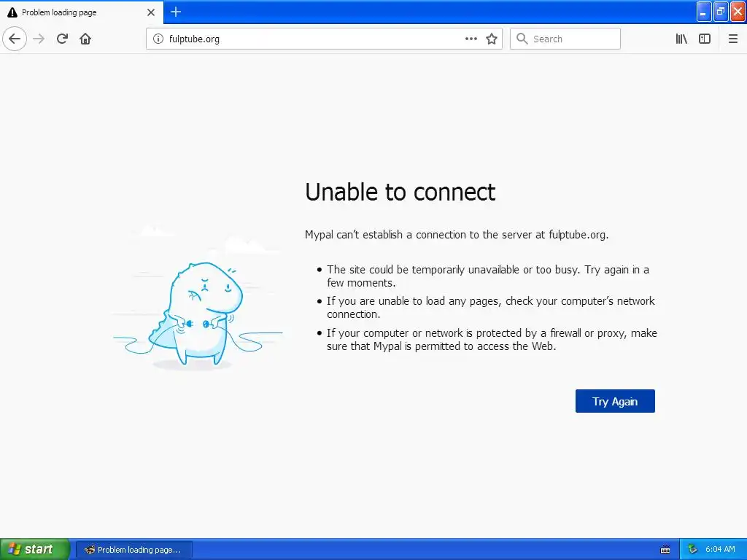
Task: Click the forward navigation arrow
Action: pos(39,39)
